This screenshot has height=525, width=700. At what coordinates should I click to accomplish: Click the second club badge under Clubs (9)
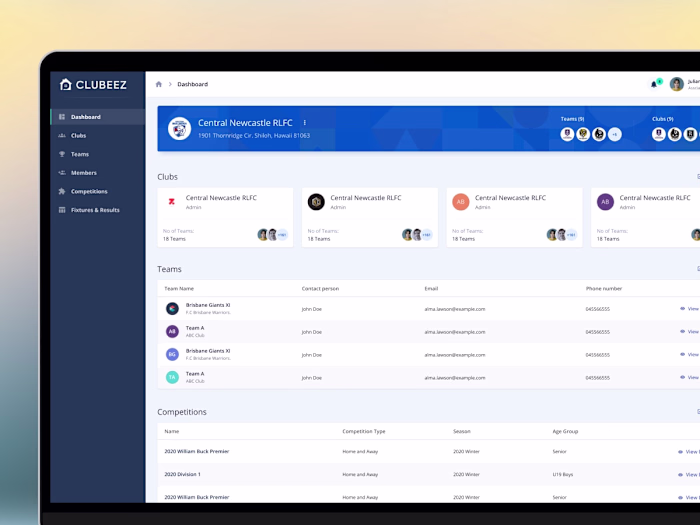pos(674,134)
